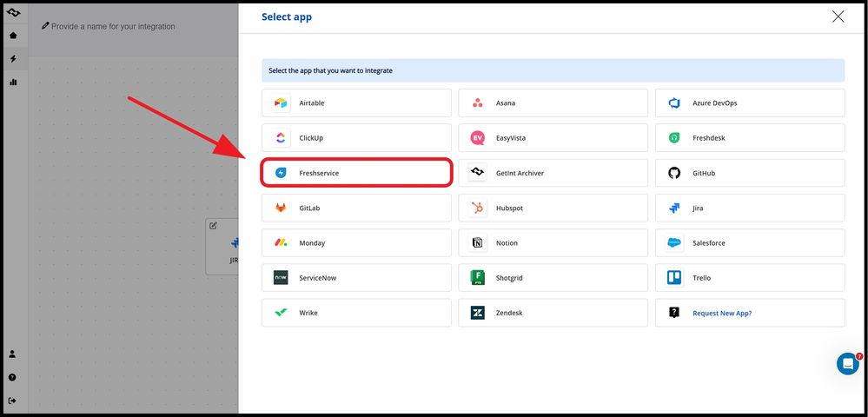This screenshot has width=868, height=417.
Task: Click the Hubspot sprocket icon
Action: [x=477, y=208]
